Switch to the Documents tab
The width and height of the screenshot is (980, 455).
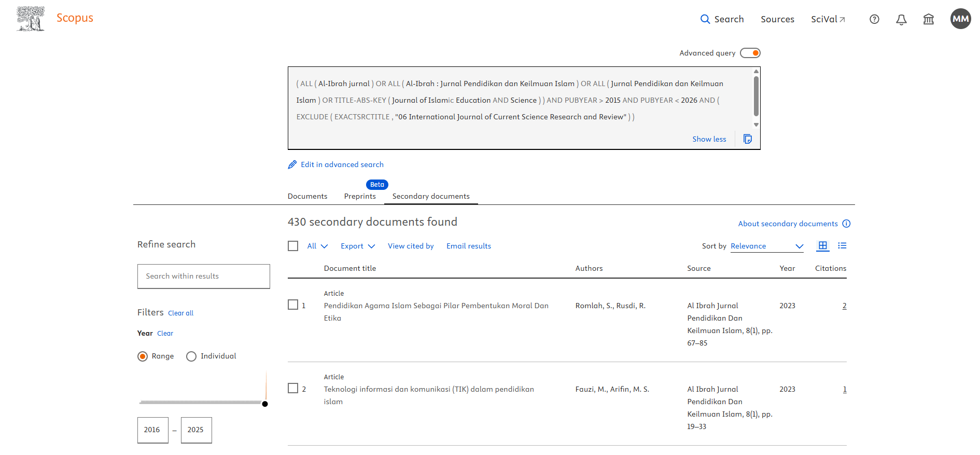coord(307,196)
